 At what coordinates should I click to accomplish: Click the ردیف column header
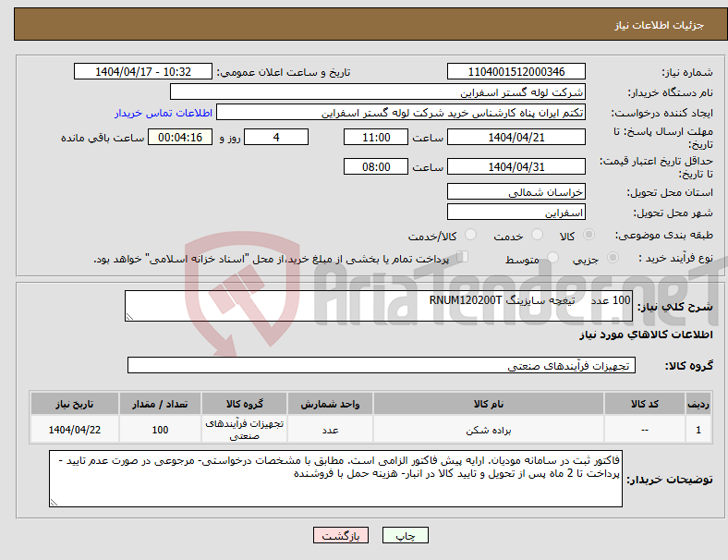(698, 404)
